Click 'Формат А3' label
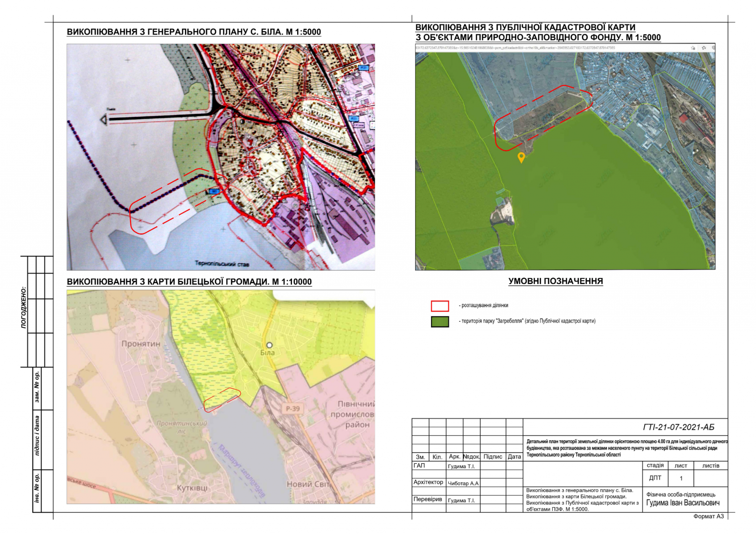756x534 pixels. coord(708,516)
